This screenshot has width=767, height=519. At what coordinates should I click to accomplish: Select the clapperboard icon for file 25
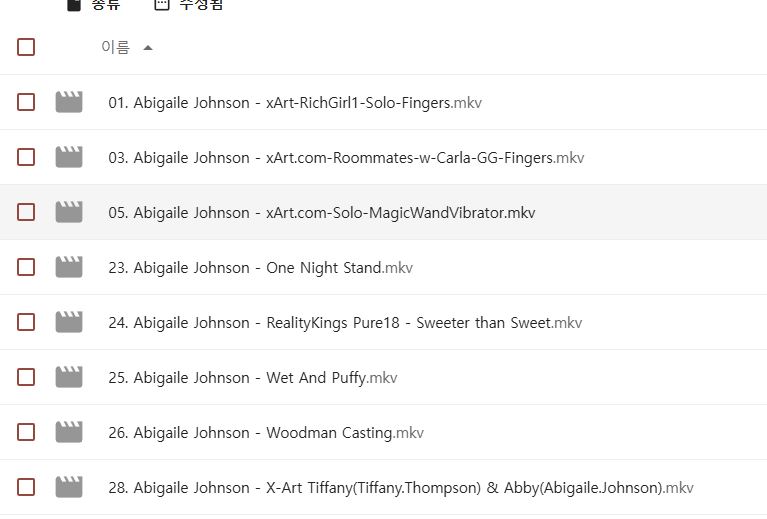69,377
